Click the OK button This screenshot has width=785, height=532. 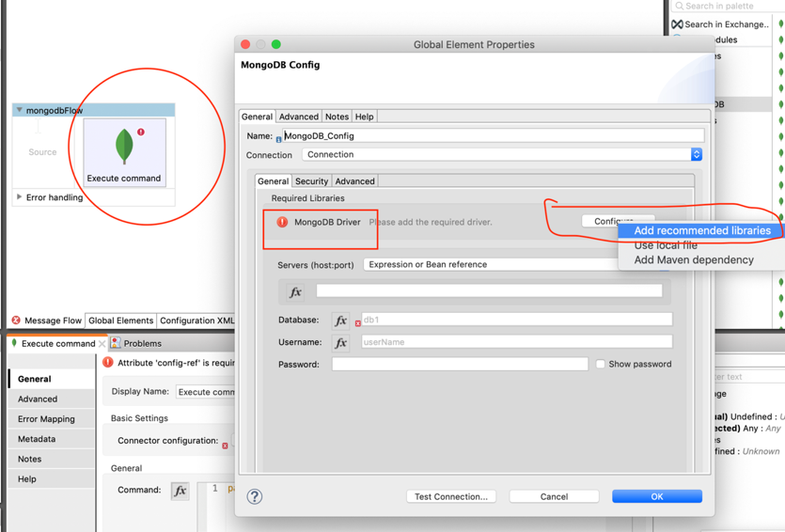pyautogui.click(x=657, y=496)
